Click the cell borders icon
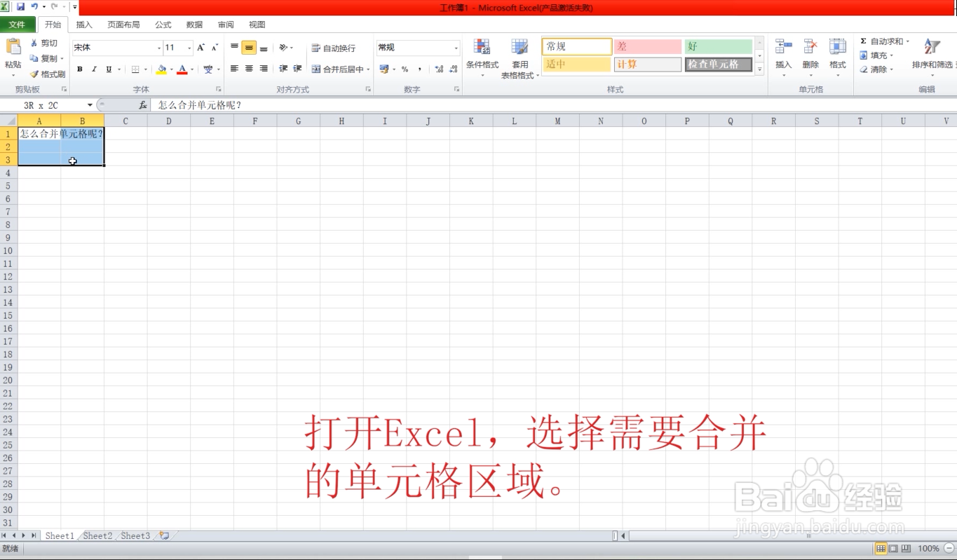 click(135, 69)
